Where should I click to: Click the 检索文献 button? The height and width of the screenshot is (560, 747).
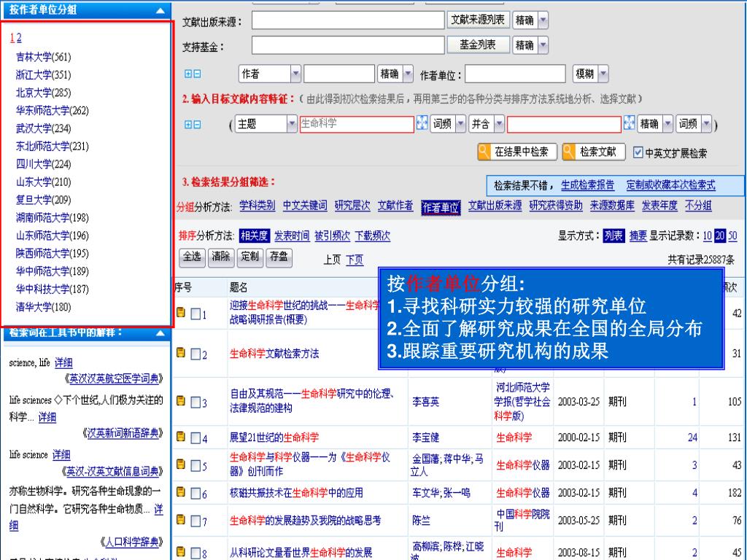pyautogui.click(x=592, y=152)
